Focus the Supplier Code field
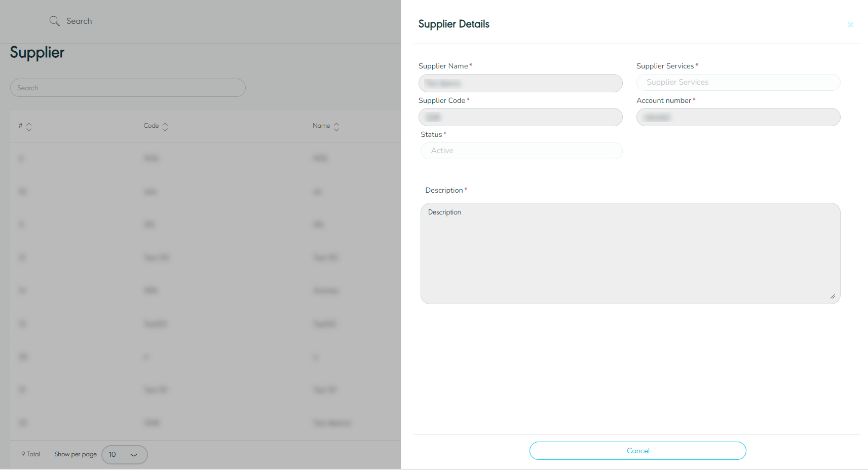 click(x=520, y=117)
